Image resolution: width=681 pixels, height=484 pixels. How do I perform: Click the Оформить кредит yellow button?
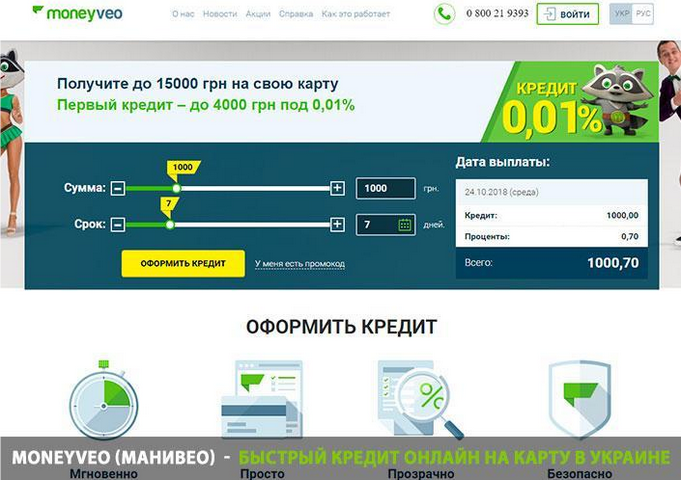183,263
